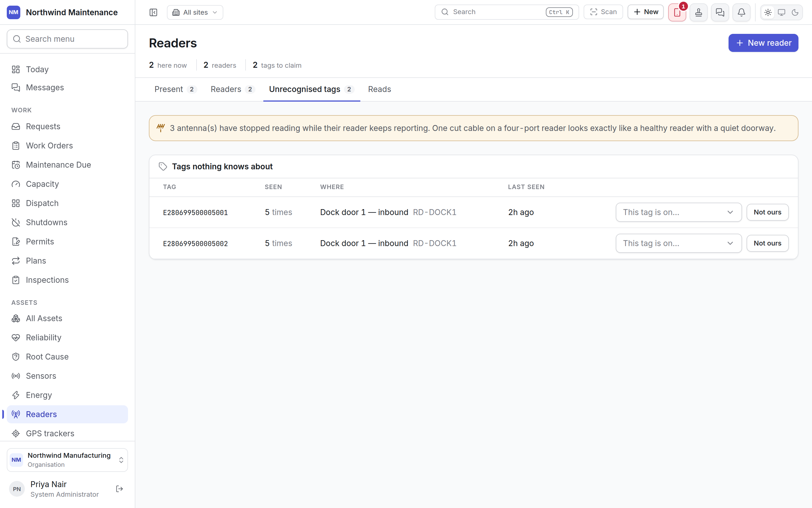Expand 'This tag is on...' for tag ending 5001
This screenshot has height=508, width=812.
(x=678, y=212)
